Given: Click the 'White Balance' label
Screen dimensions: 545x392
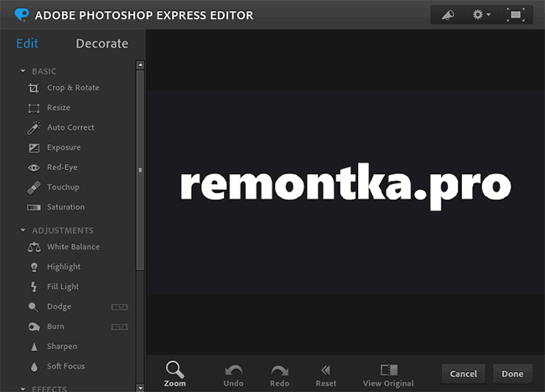Looking at the screenshot, I should [73, 247].
